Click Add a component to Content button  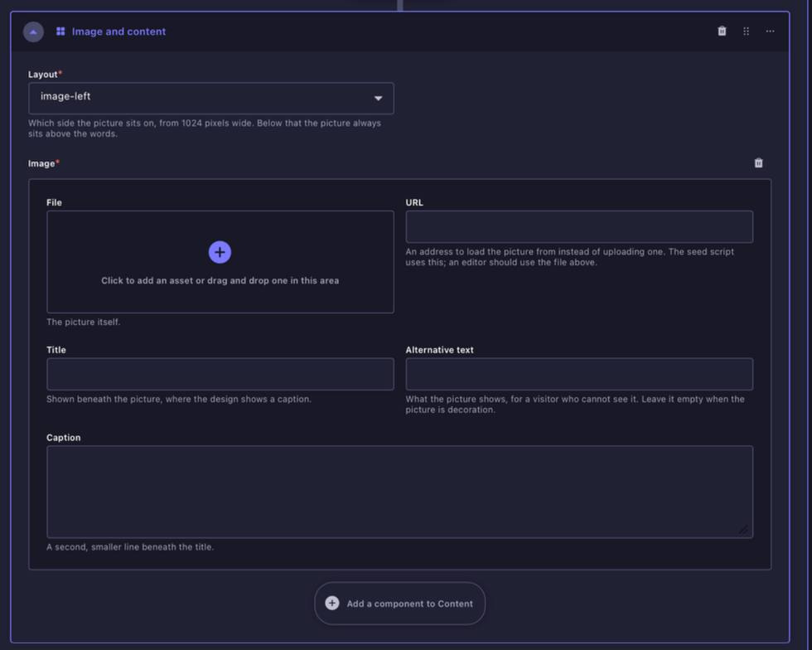(x=399, y=604)
